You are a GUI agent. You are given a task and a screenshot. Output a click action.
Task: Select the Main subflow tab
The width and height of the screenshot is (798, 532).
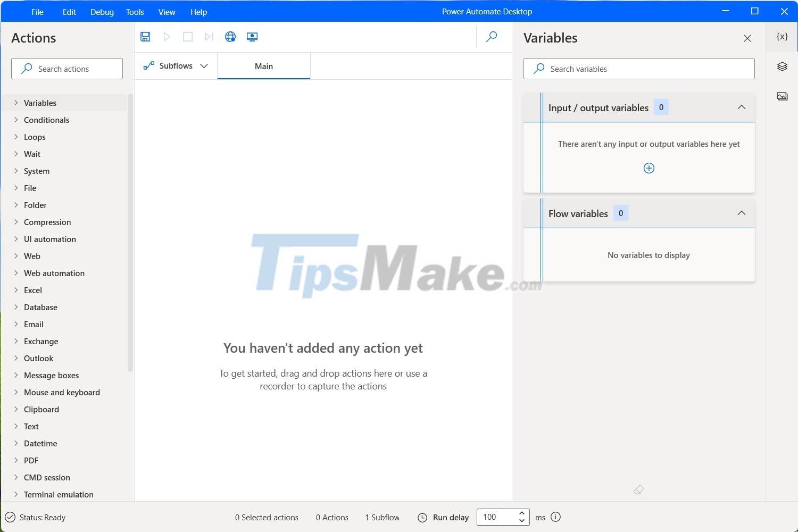pyautogui.click(x=263, y=66)
